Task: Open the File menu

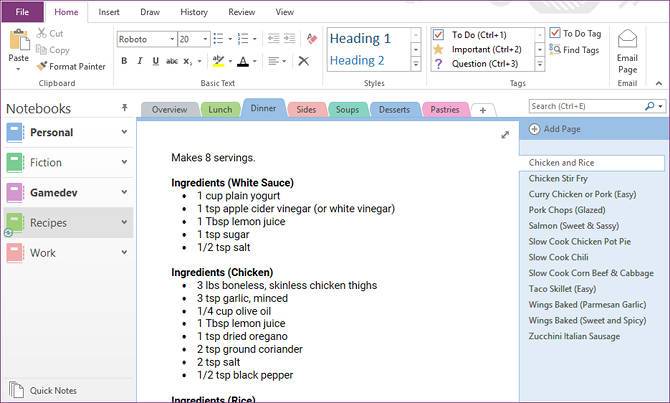Action: [22, 12]
